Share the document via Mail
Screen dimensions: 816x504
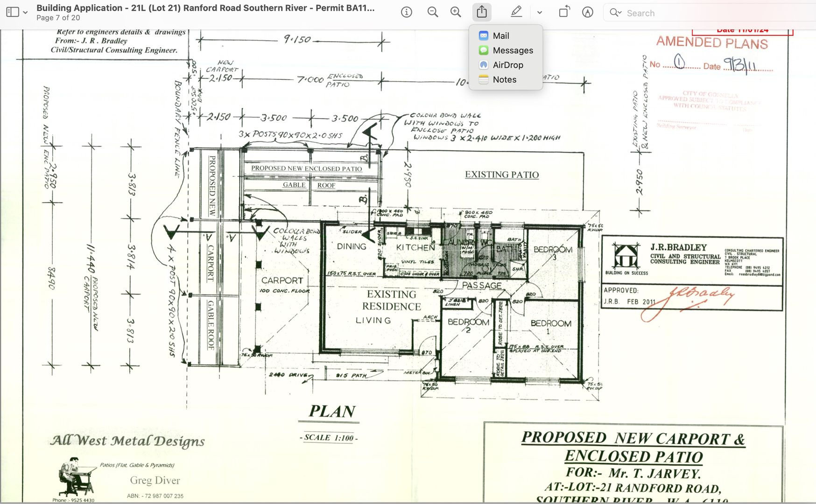coord(506,36)
